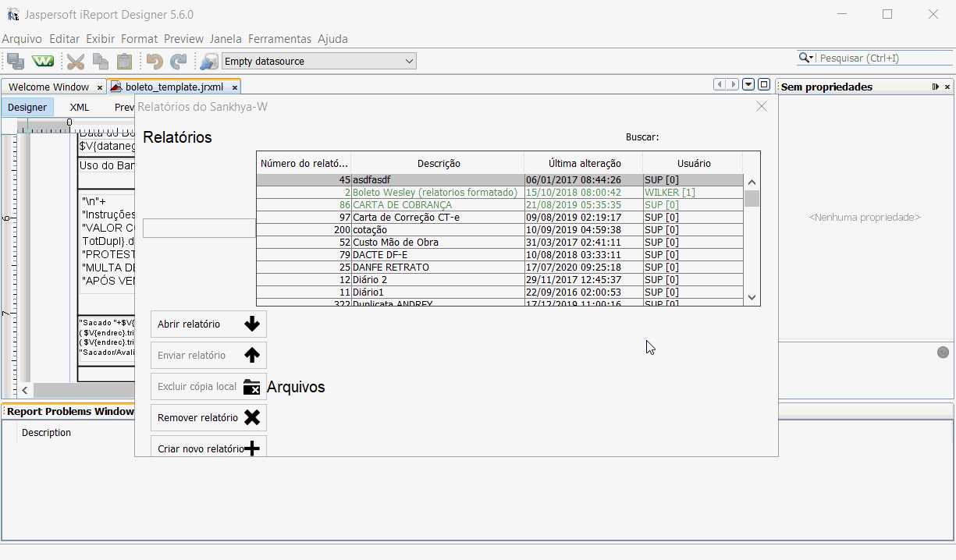Sort table by Usuário column
Screen dimensions: 956x560
[693, 163]
